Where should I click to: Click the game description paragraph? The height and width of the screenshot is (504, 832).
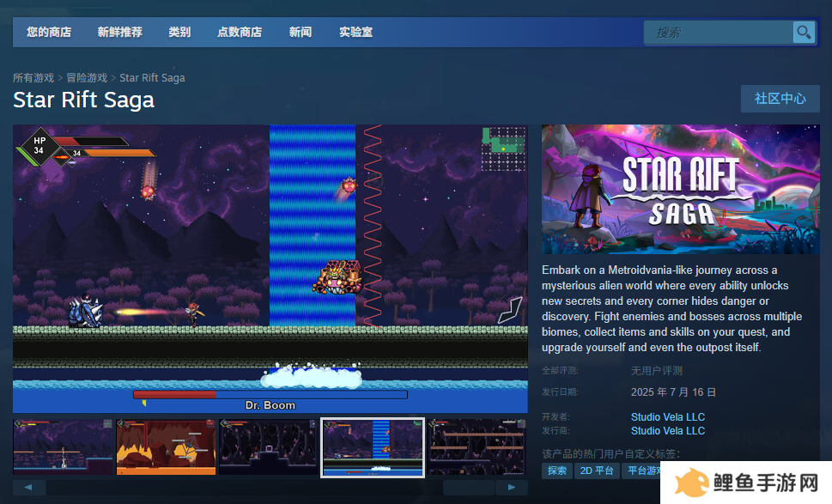tap(671, 309)
